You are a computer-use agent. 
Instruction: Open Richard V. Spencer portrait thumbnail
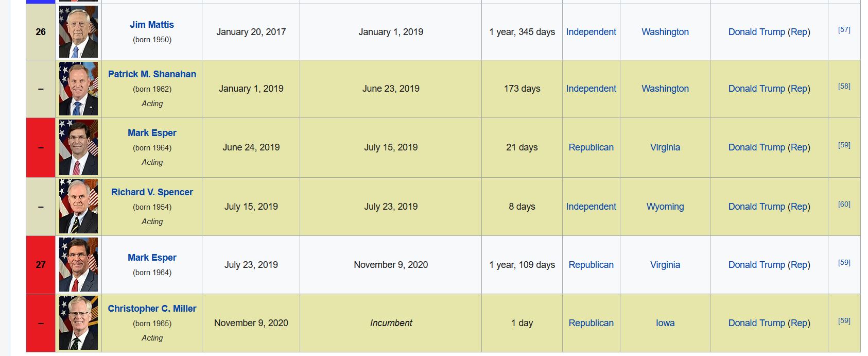pos(78,207)
